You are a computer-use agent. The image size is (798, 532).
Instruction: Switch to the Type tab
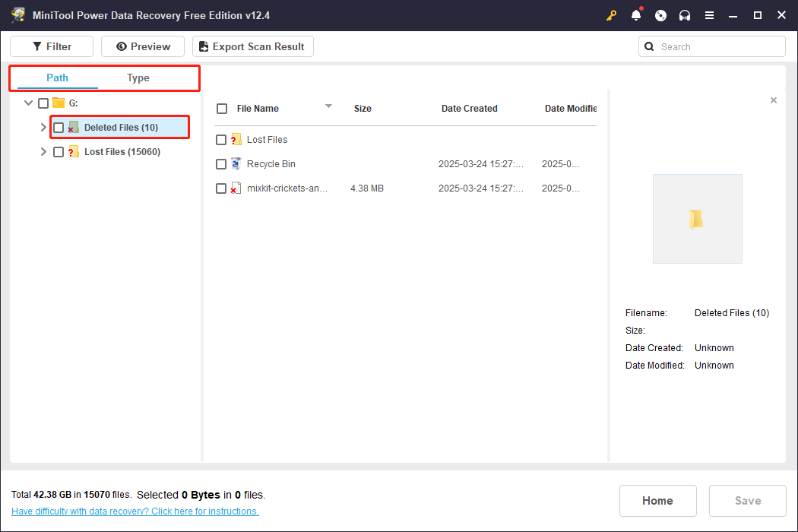[x=138, y=78]
